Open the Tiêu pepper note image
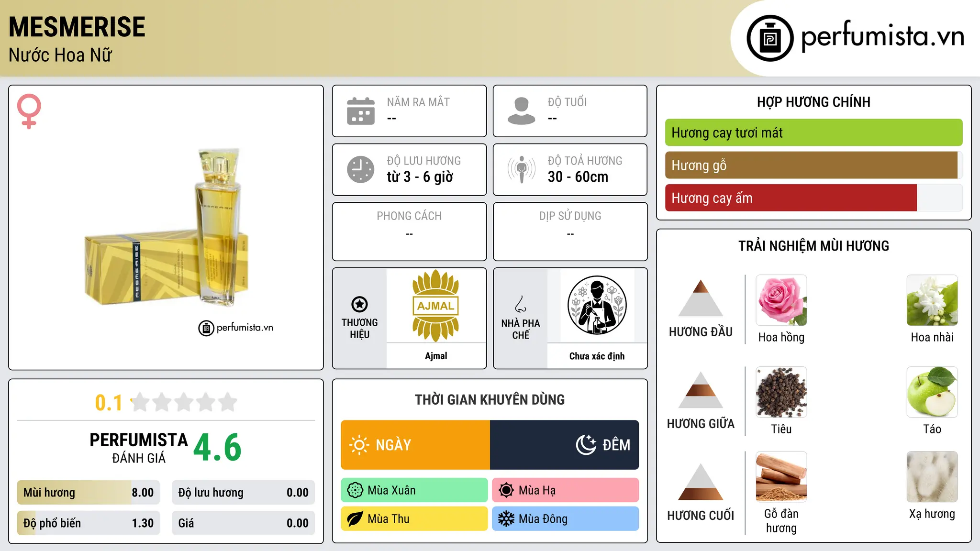The width and height of the screenshot is (980, 551). coord(781,392)
